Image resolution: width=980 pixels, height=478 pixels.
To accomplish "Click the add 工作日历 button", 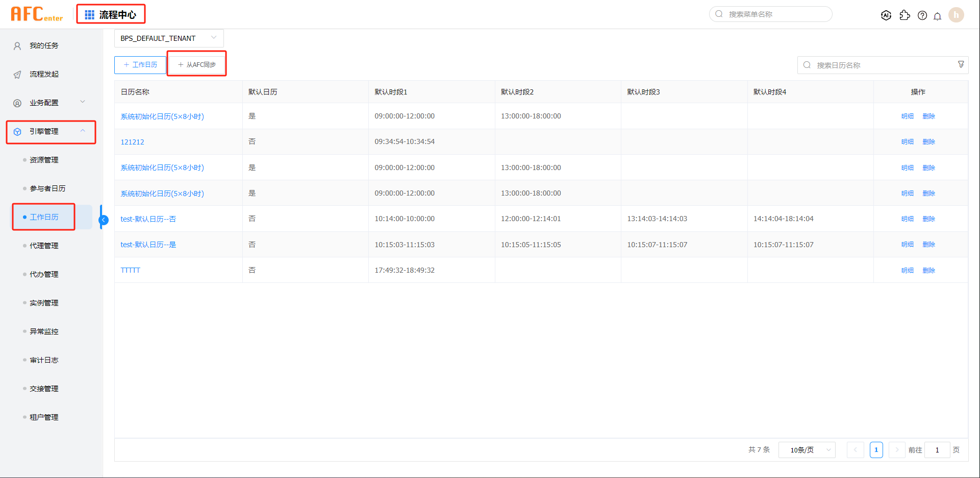I will click(x=140, y=65).
